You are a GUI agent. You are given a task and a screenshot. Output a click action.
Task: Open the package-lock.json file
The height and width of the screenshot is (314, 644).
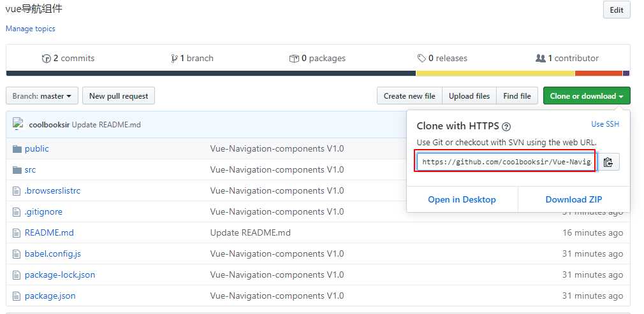point(60,275)
